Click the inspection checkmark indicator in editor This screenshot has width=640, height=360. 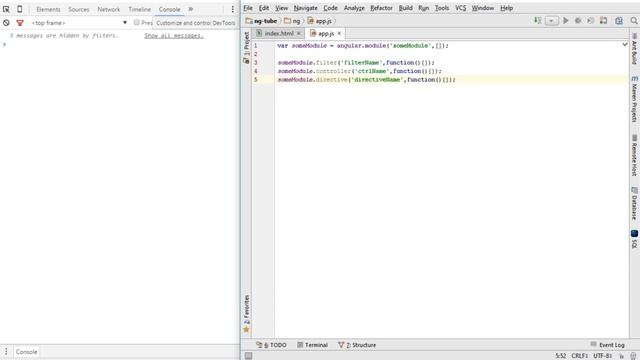(x=625, y=44)
